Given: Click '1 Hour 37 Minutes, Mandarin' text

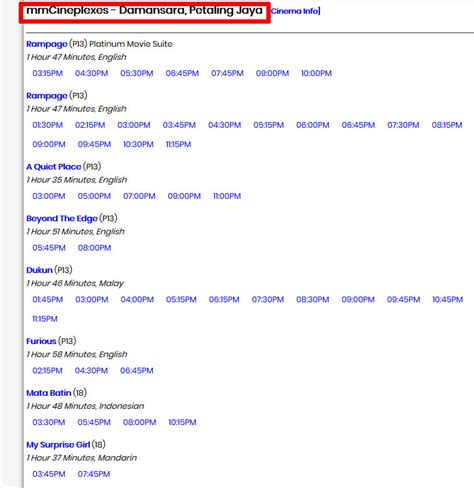Looking at the screenshot, I should (x=82, y=458).
